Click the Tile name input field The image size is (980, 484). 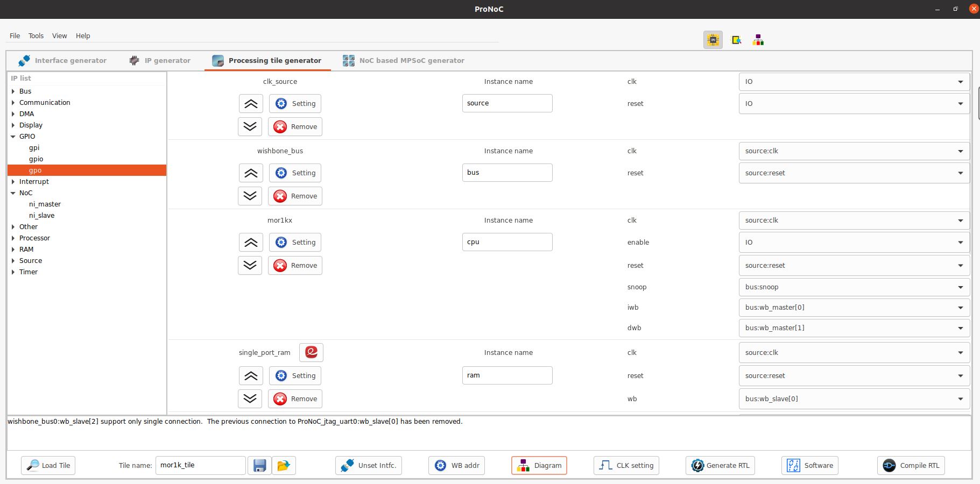(x=200, y=466)
